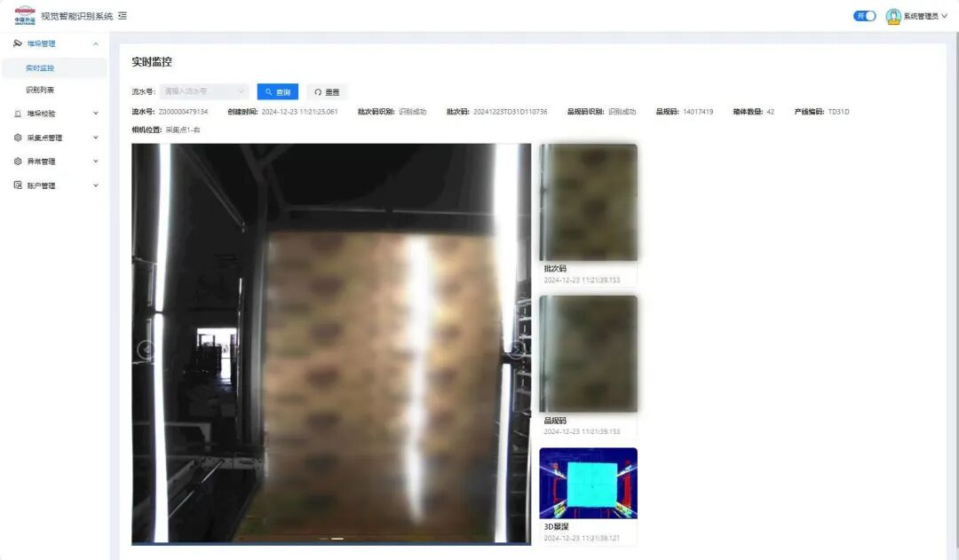Click the timestamp under 3D景深

tap(582, 538)
